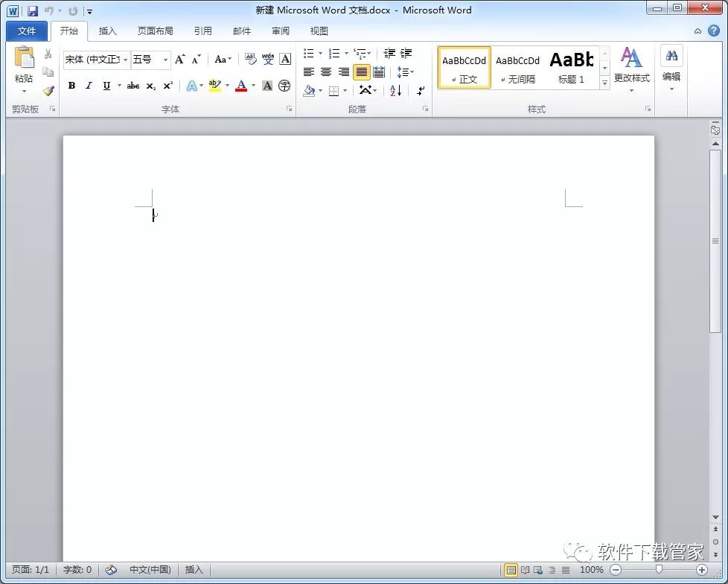This screenshot has width=728, height=584.
Task: Switch to the 插入 (Insert) tab
Action: click(x=107, y=31)
